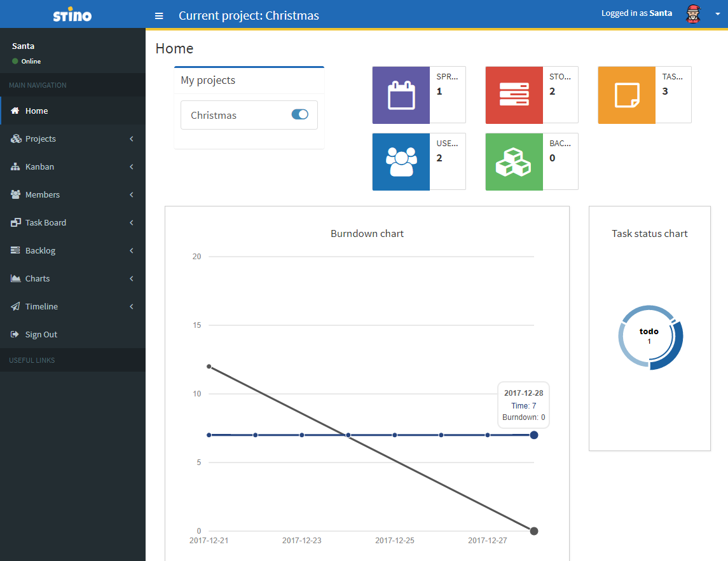Click Timeline paper-plane icon
The height and width of the screenshot is (561, 728).
click(15, 306)
